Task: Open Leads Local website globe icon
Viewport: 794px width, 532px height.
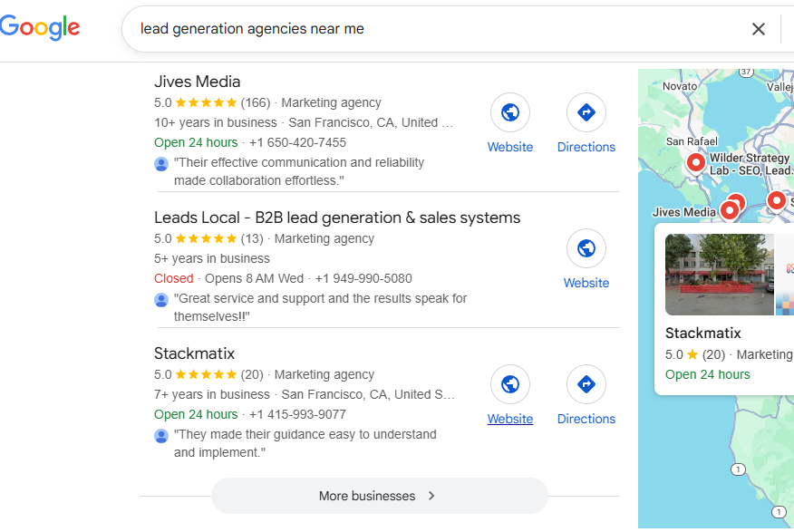Action: tap(586, 248)
